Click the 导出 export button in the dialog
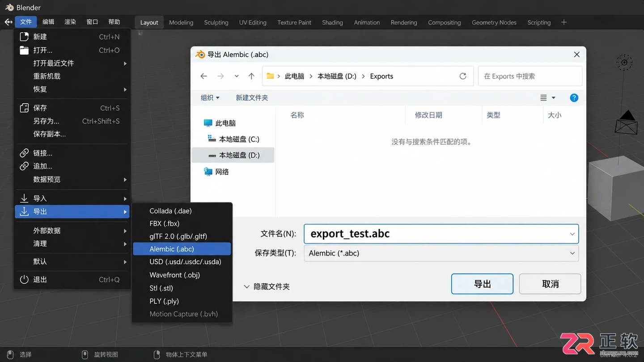This screenshot has width=644, height=362. (482, 284)
